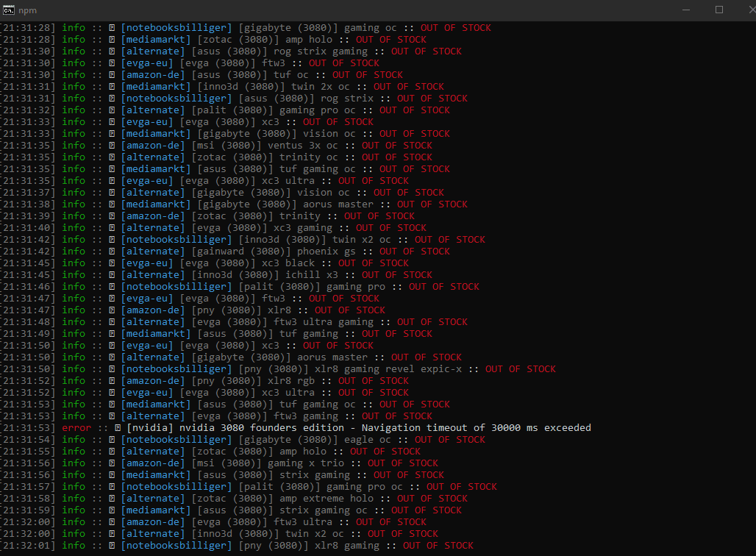Click the 'msi (3080)] ventus 3x oc' line
Viewport: 756px width, 556px height.
[216, 146]
